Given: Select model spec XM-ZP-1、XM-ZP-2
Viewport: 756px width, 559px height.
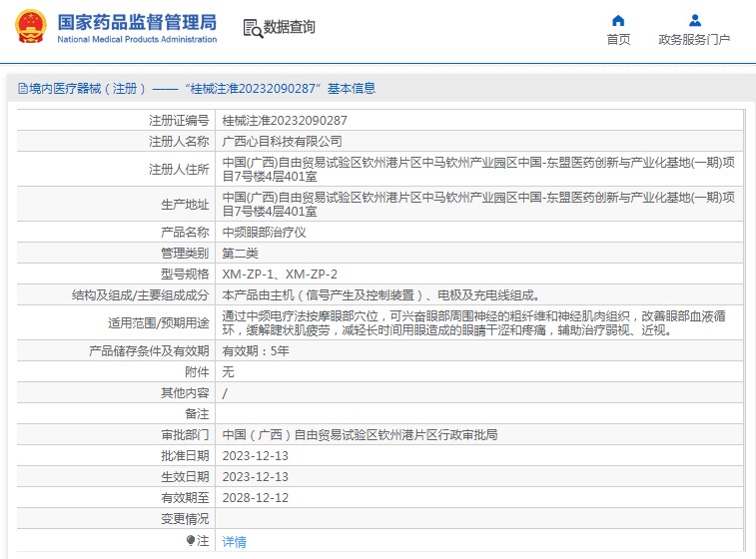Looking at the screenshot, I should click(x=280, y=275).
